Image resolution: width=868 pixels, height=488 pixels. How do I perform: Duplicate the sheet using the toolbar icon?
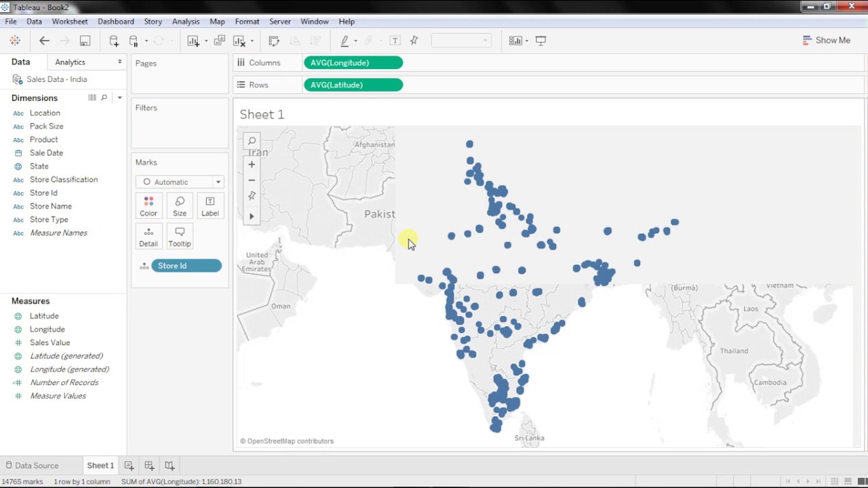[x=219, y=41]
